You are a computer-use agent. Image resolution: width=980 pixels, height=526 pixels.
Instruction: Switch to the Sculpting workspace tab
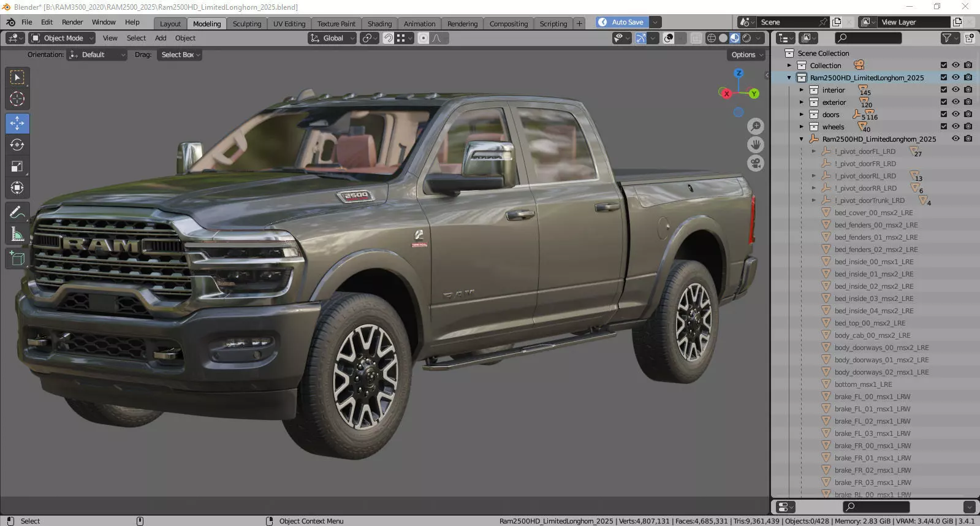(247, 24)
